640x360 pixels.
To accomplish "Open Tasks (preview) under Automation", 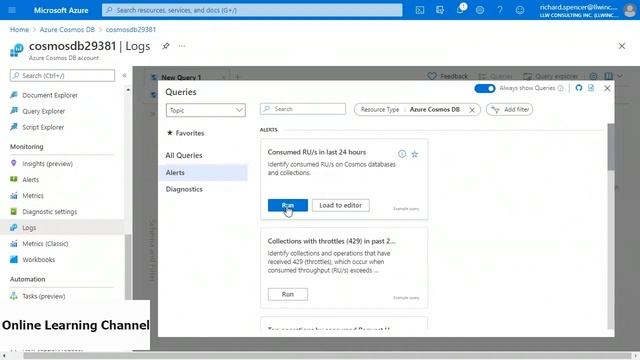I will coord(43,296).
